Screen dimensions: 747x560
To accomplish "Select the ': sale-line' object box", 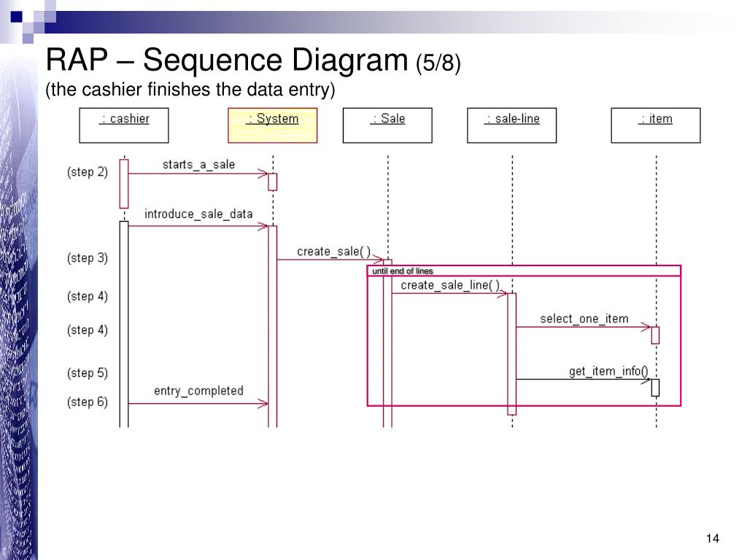I will click(511, 125).
